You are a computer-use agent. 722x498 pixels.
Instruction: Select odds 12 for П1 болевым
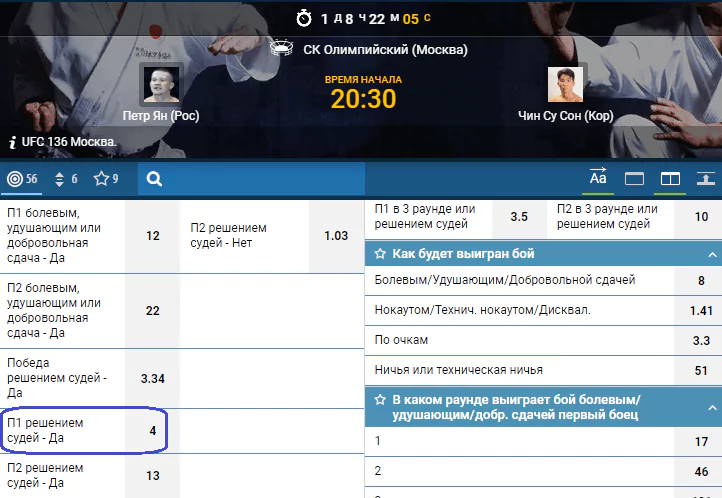tap(152, 236)
